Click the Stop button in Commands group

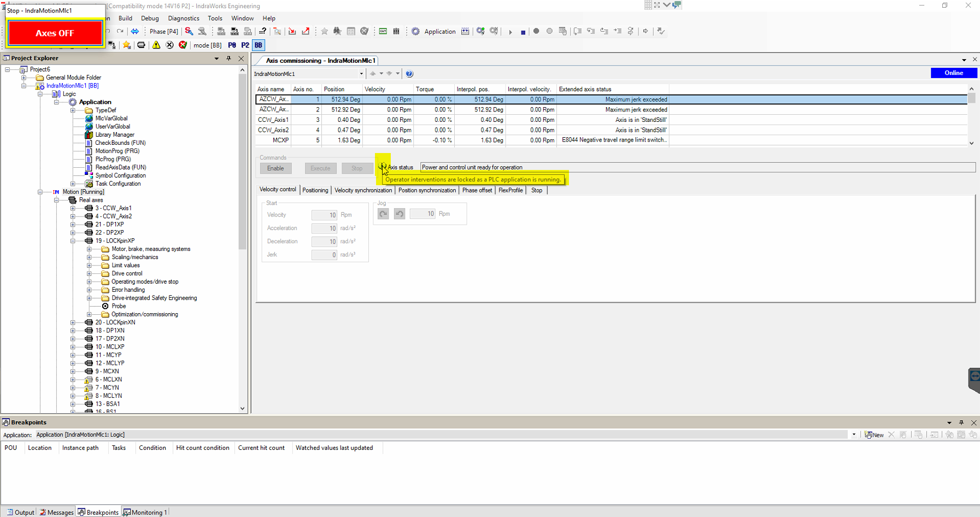[357, 168]
